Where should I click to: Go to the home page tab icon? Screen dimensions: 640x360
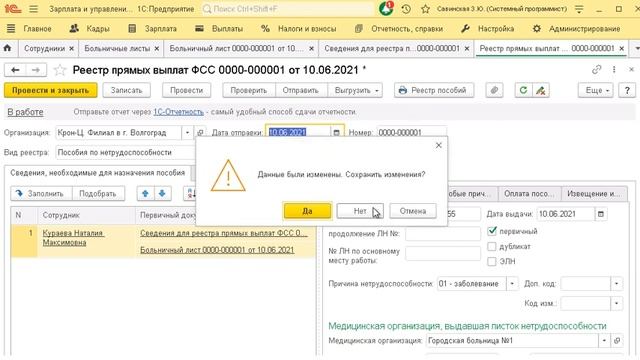point(7,48)
